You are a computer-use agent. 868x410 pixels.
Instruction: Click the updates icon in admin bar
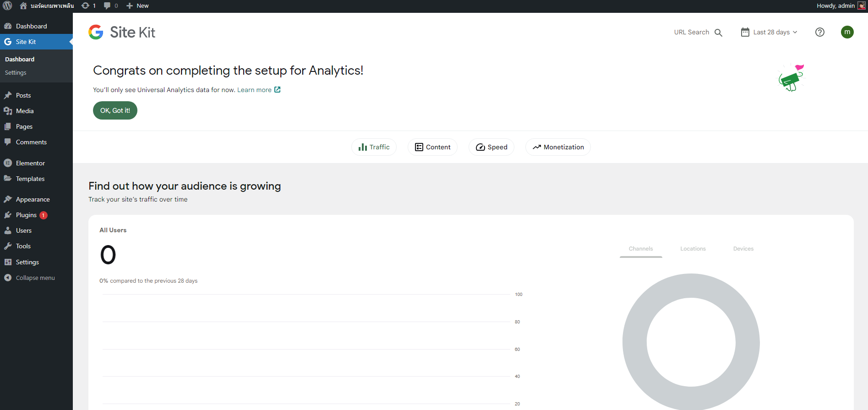tap(88, 5)
